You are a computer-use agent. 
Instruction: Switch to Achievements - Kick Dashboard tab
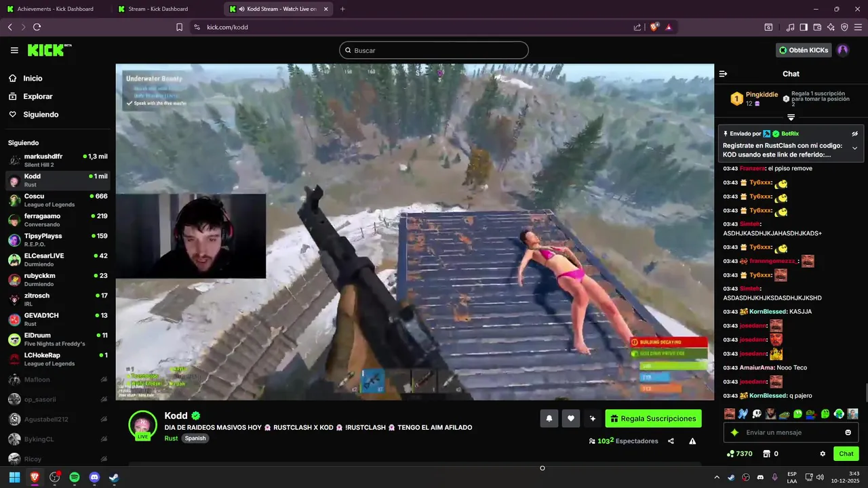[56, 9]
